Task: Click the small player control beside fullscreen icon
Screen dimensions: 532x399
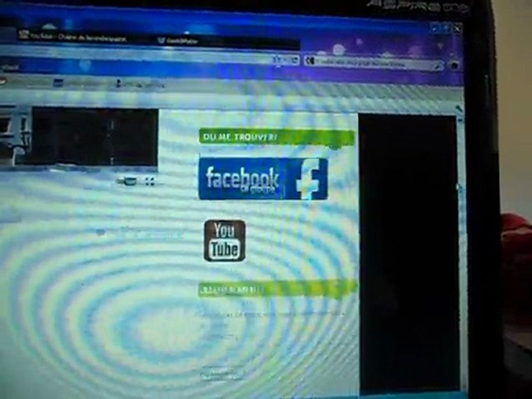Action: [130, 181]
